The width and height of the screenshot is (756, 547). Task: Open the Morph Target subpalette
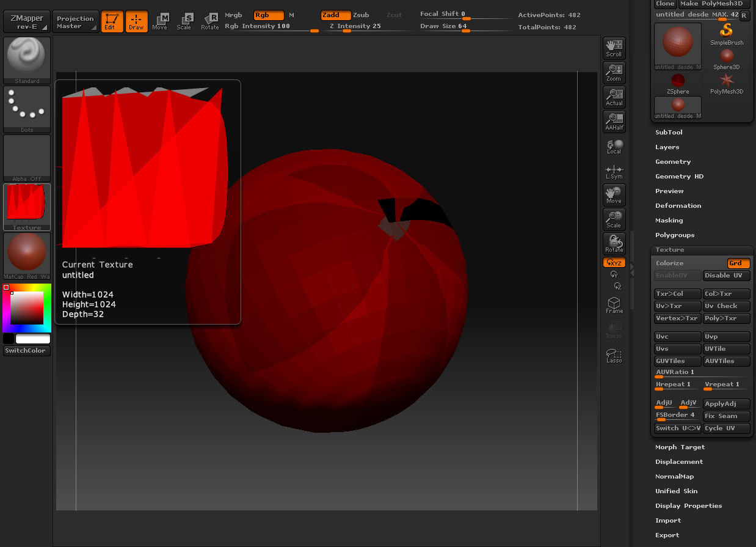(x=680, y=447)
